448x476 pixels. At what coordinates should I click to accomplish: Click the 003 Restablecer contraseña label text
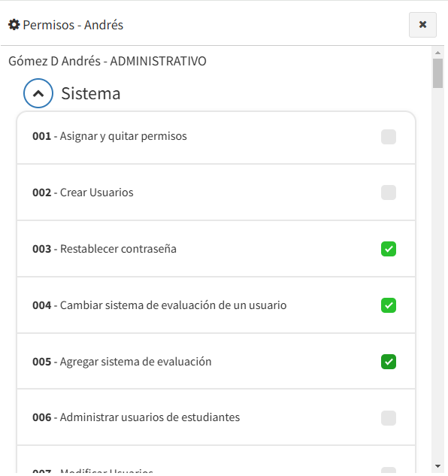[x=104, y=249]
